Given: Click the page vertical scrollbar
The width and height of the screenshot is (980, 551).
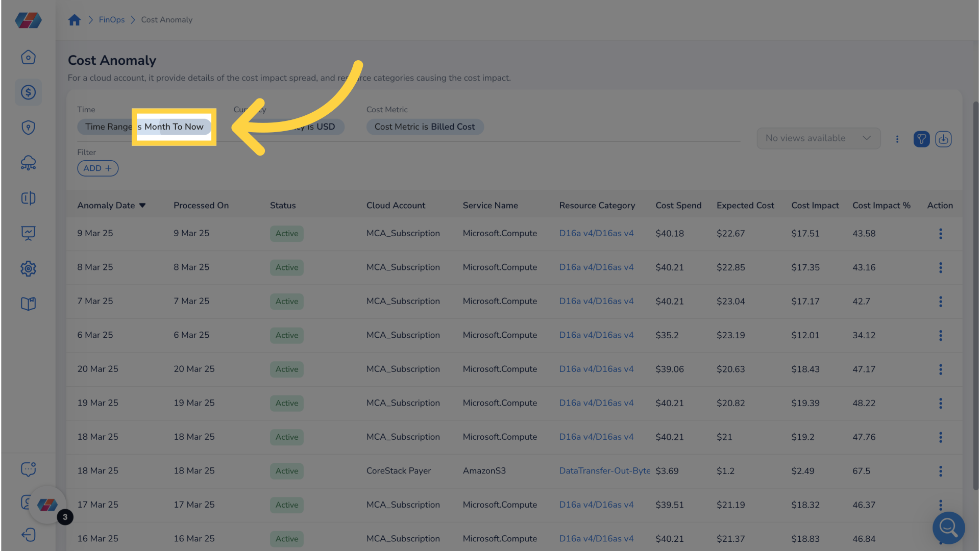Looking at the screenshot, I should [x=975, y=296].
